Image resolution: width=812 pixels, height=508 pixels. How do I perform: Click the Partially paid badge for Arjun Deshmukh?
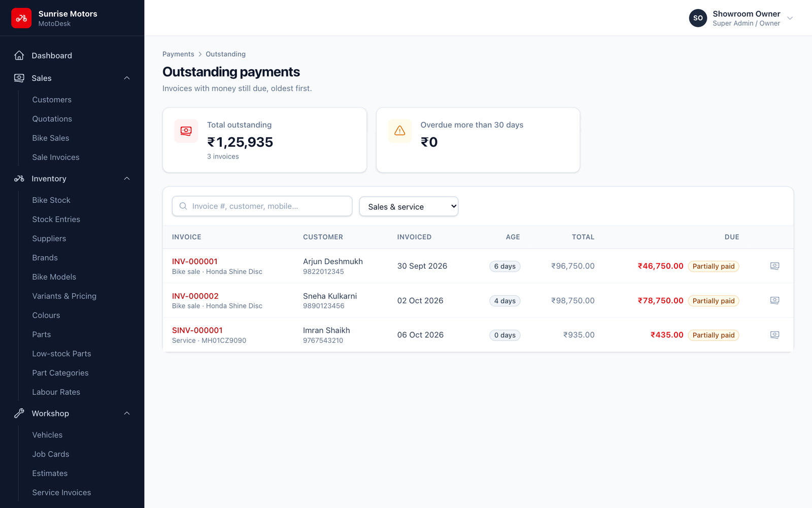tap(714, 266)
